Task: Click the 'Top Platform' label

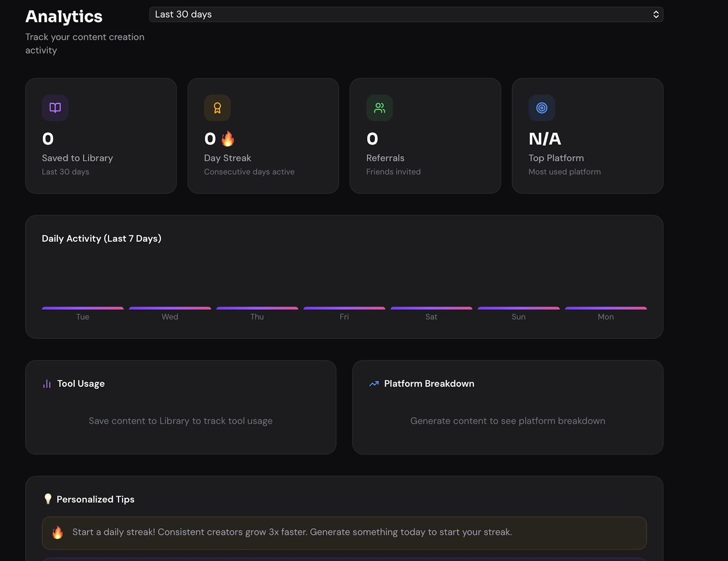Action: (556, 158)
